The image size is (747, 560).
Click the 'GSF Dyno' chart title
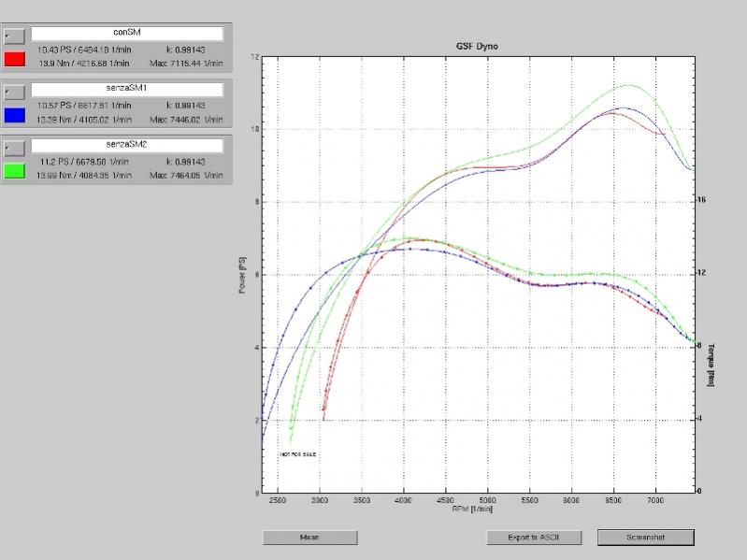(477, 46)
